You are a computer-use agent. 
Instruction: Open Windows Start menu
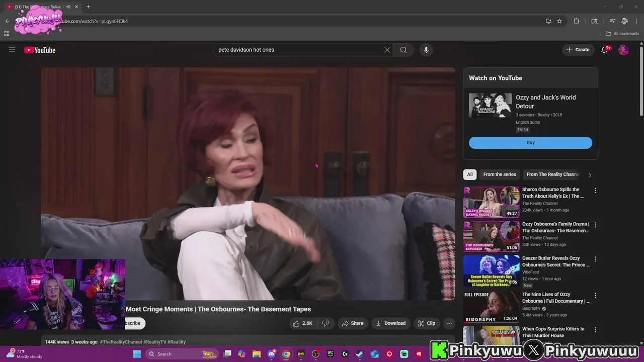[x=137, y=354]
